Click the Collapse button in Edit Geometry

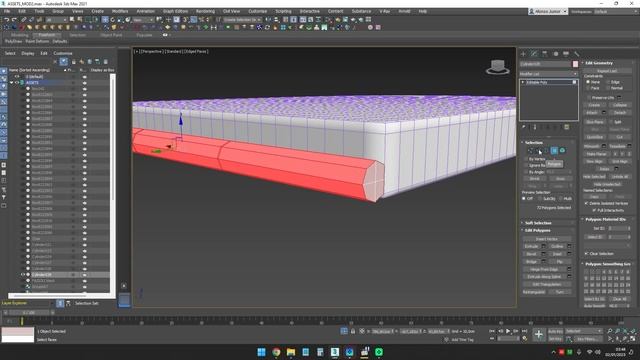pos(620,105)
